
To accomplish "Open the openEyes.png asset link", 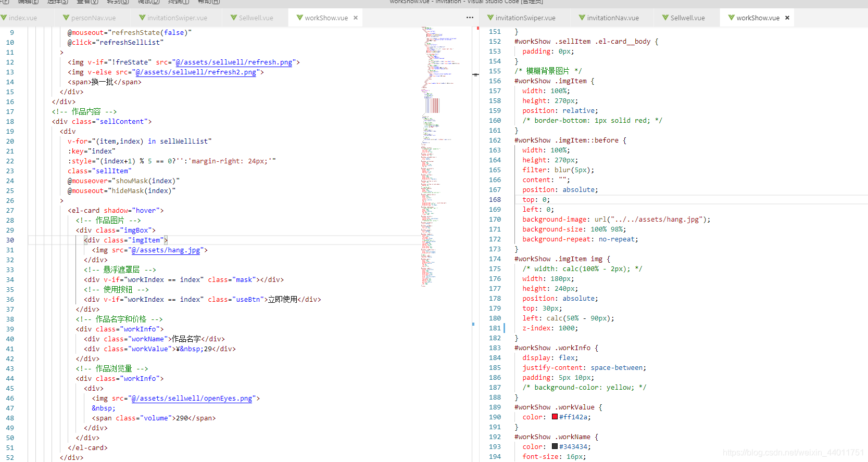I will pos(192,399).
